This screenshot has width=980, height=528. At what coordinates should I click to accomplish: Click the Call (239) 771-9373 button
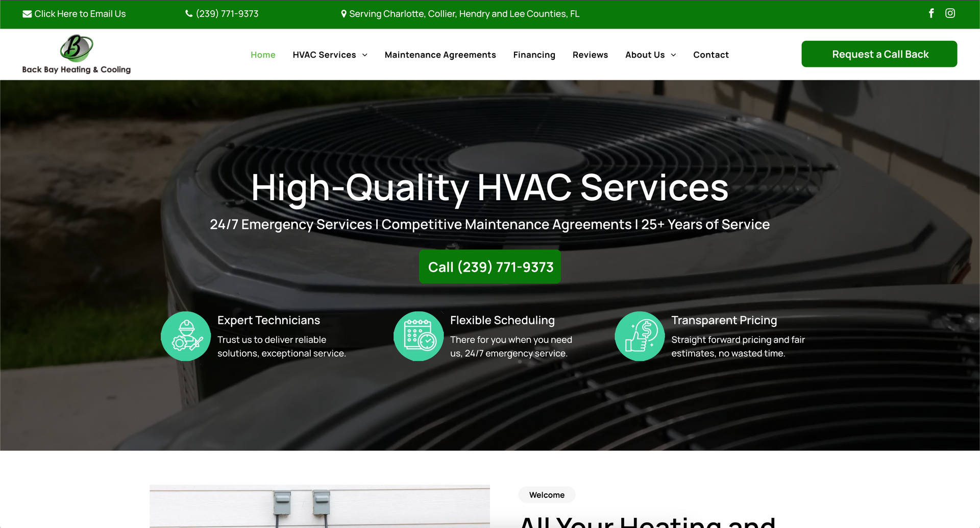coord(489,266)
